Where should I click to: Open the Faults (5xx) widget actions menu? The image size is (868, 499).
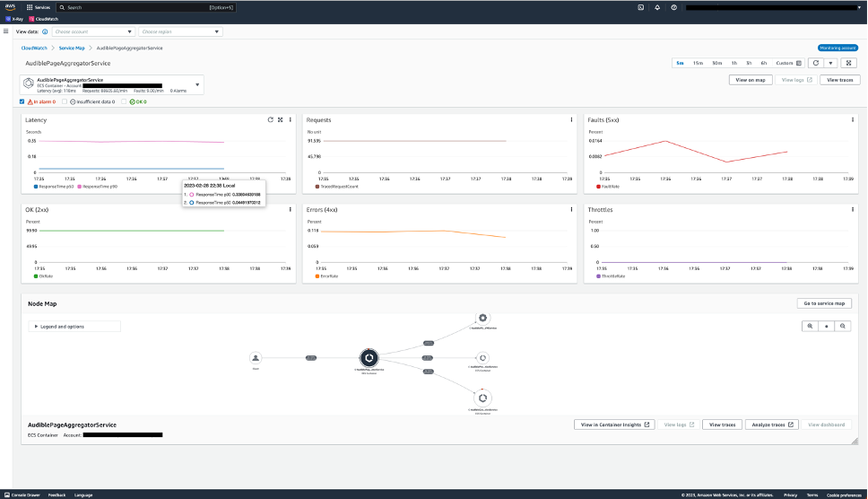[853, 119]
